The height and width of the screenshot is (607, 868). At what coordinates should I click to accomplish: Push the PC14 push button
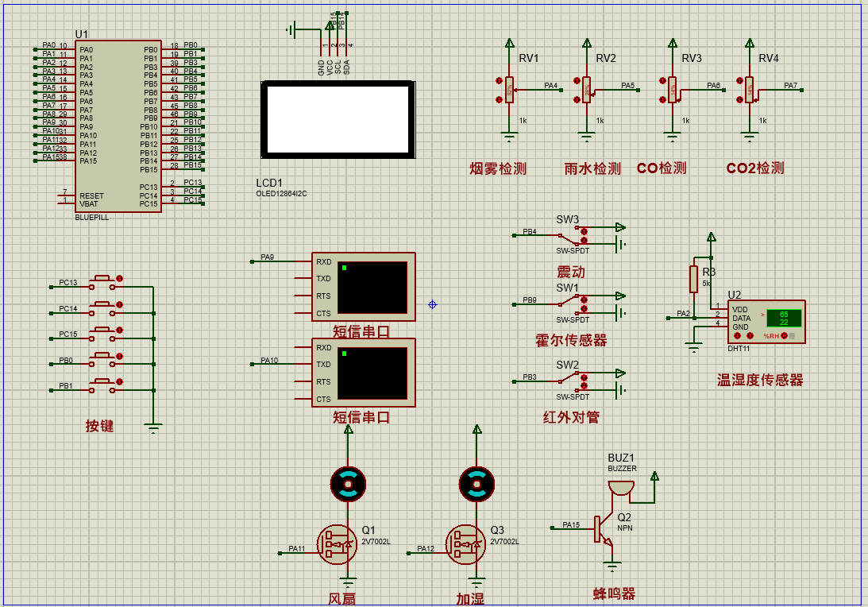(x=102, y=308)
